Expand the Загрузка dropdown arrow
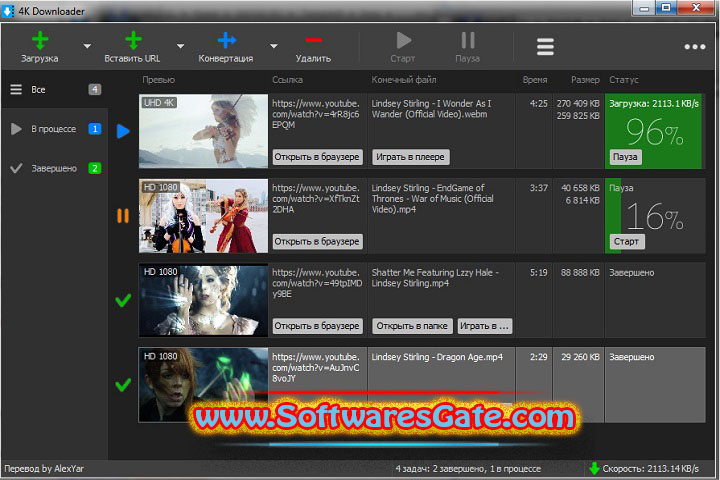720x480 pixels. (87, 46)
